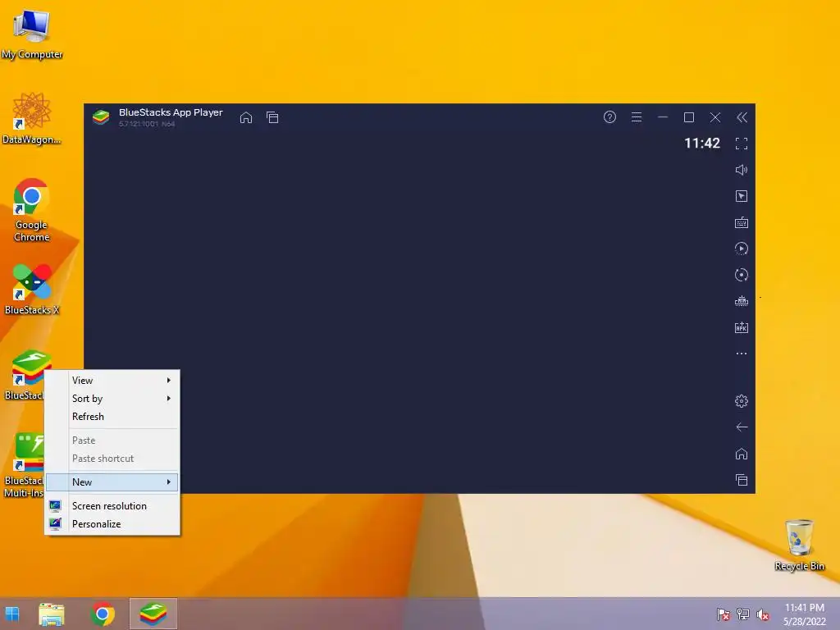Click the taskbar clock showing 11:41 PM

coord(804,614)
